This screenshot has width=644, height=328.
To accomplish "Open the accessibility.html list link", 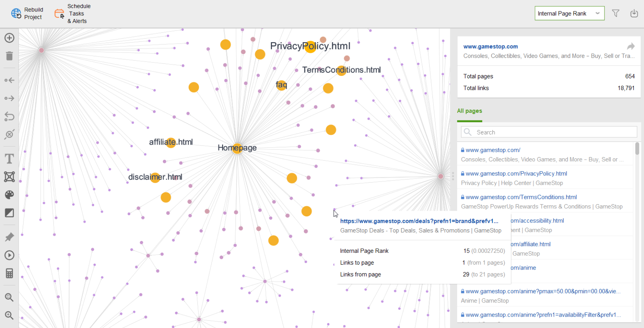I will (538, 221).
